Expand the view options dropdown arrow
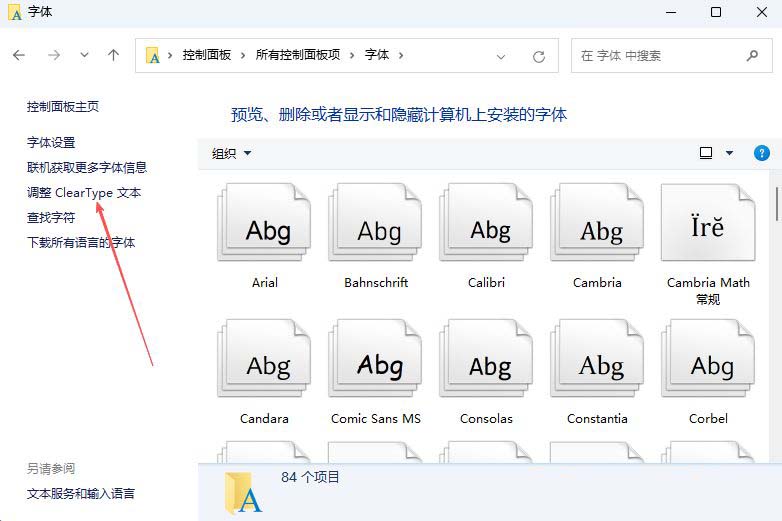The image size is (782, 521). (729, 153)
